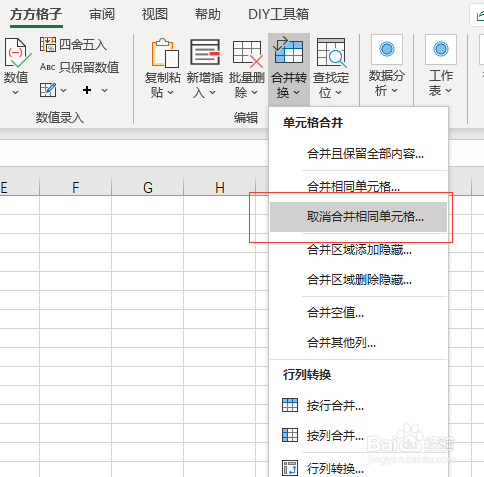Choose 合并空值 menu item
Image resolution: width=484 pixels, height=477 pixels.
click(358, 313)
